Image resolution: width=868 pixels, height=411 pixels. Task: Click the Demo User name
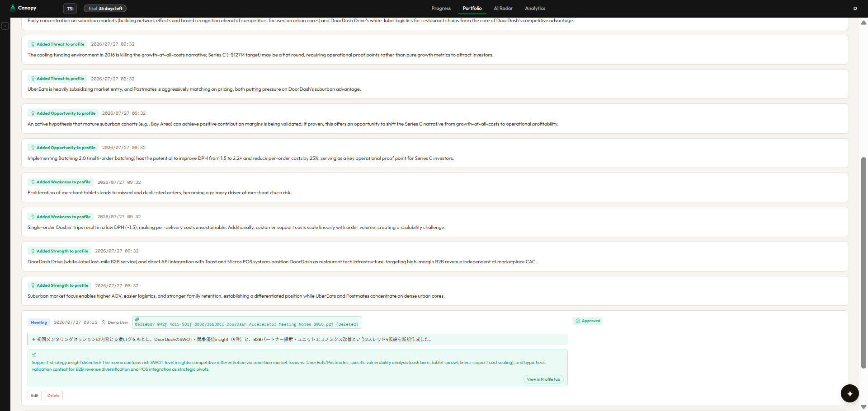[x=118, y=322]
